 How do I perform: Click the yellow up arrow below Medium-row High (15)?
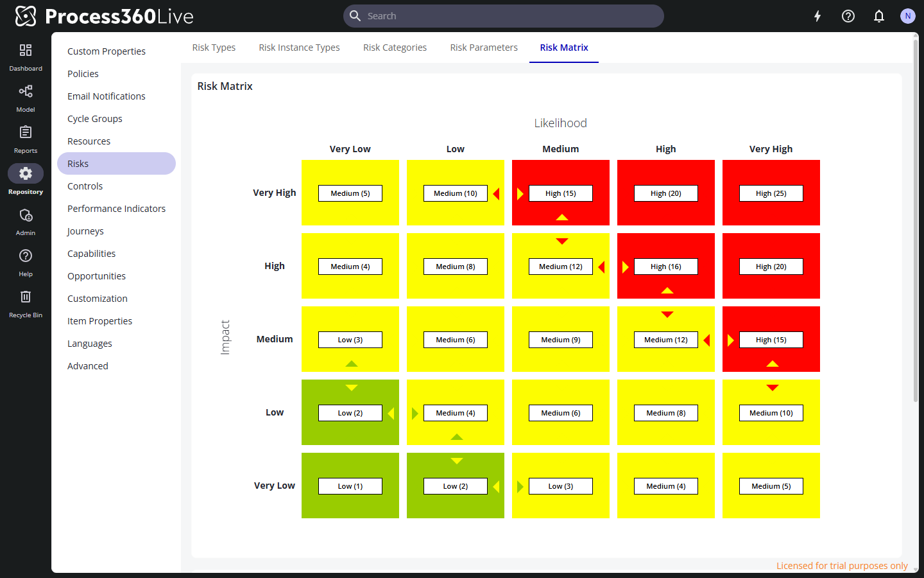pos(773,364)
